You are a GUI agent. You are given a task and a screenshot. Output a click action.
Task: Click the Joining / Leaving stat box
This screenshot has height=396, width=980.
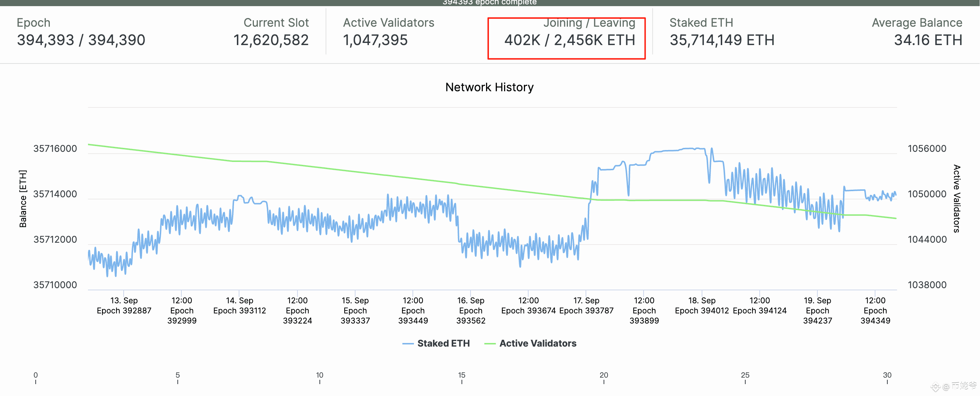click(x=566, y=38)
